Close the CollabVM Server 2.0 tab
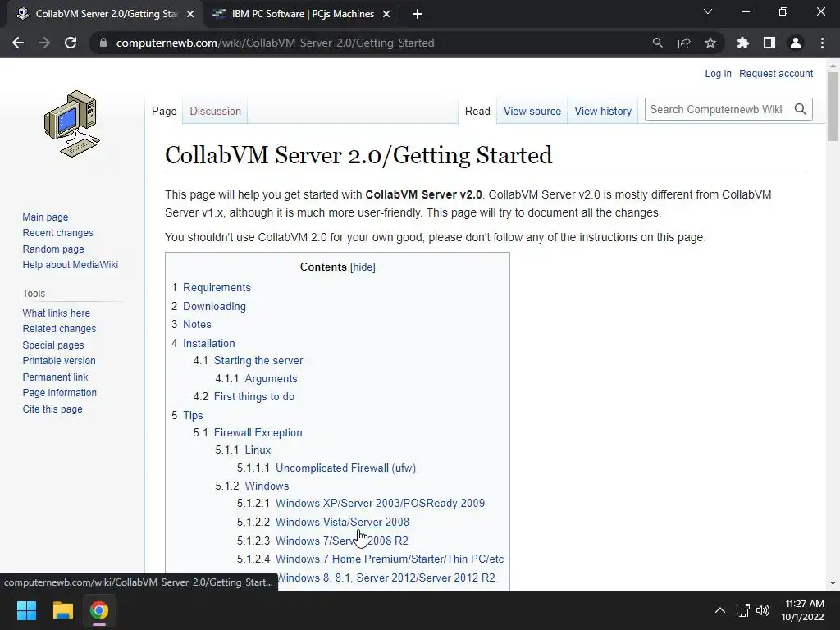 (x=189, y=15)
